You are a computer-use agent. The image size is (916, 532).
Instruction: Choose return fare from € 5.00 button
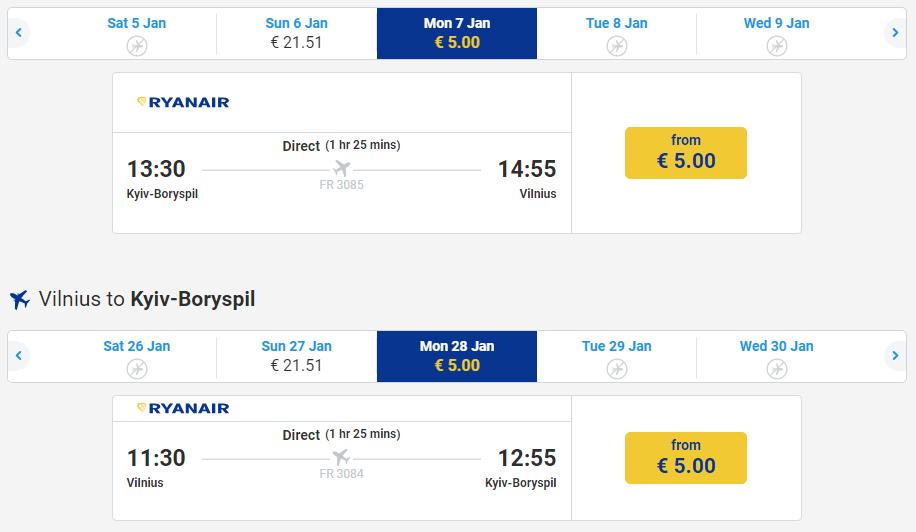(x=686, y=457)
